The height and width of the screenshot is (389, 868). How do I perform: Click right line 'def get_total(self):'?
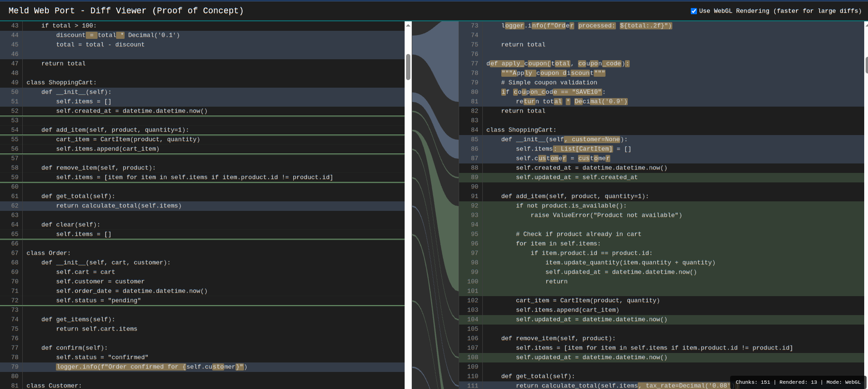[x=538, y=376]
